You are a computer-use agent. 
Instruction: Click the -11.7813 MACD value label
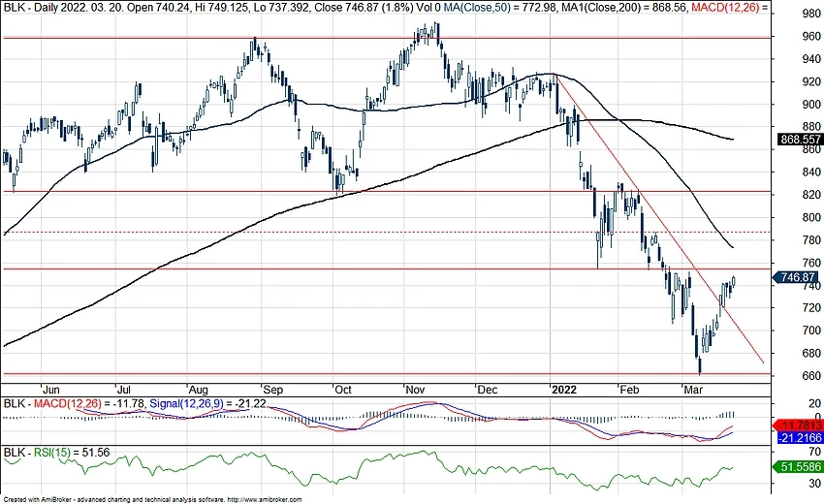pos(800,425)
